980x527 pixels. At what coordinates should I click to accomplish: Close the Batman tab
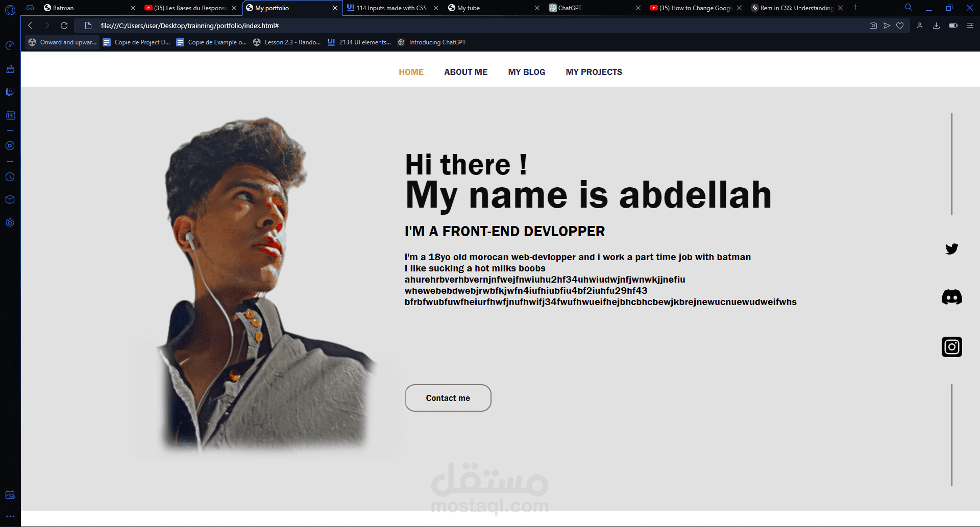click(x=133, y=8)
